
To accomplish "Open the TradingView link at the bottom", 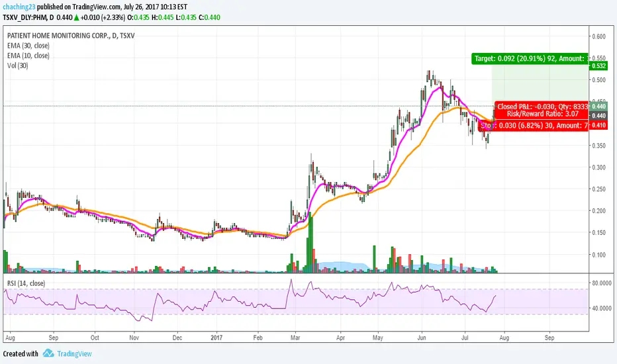I will [x=74, y=354].
